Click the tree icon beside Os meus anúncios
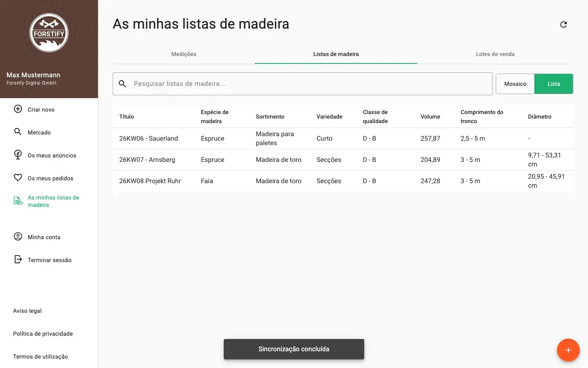The image size is (588, 368). point(18,155)
